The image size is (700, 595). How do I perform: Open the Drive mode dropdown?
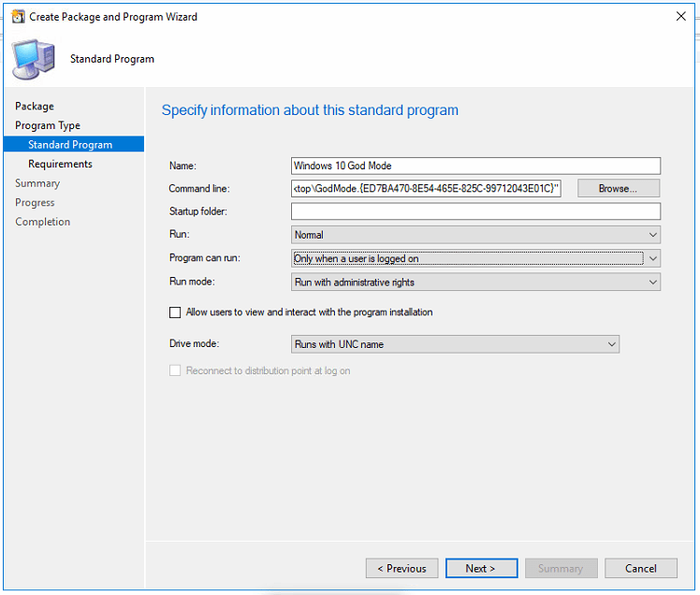point(455,344)
